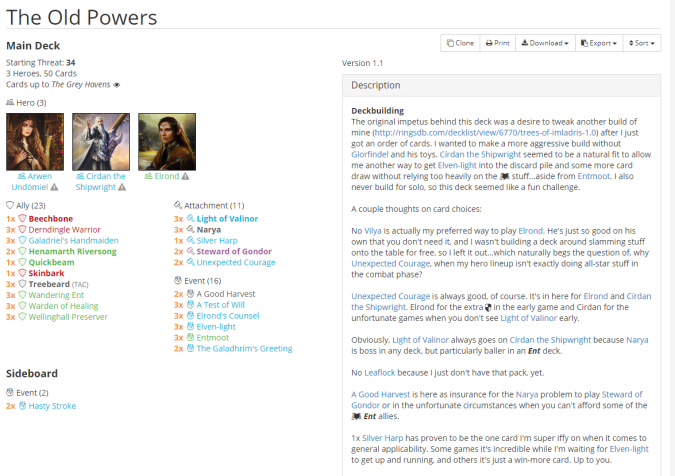Viewport: 675px width, 476px height.
Task: Open the Download dropdown
Action: (545, 43)
